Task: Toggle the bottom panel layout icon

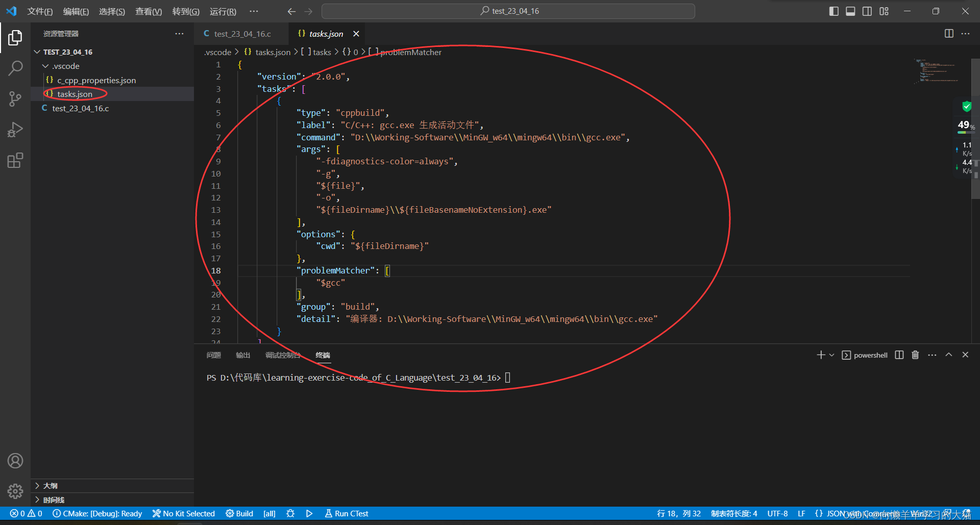Action: (x=850, y=11)
